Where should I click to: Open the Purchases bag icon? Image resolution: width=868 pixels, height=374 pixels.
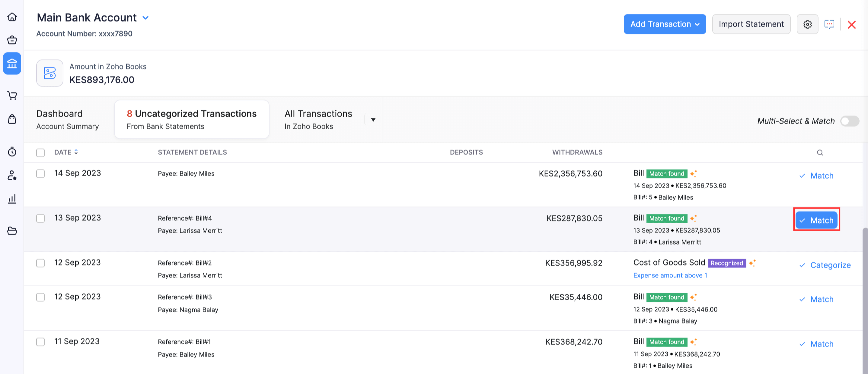(12, 119)
